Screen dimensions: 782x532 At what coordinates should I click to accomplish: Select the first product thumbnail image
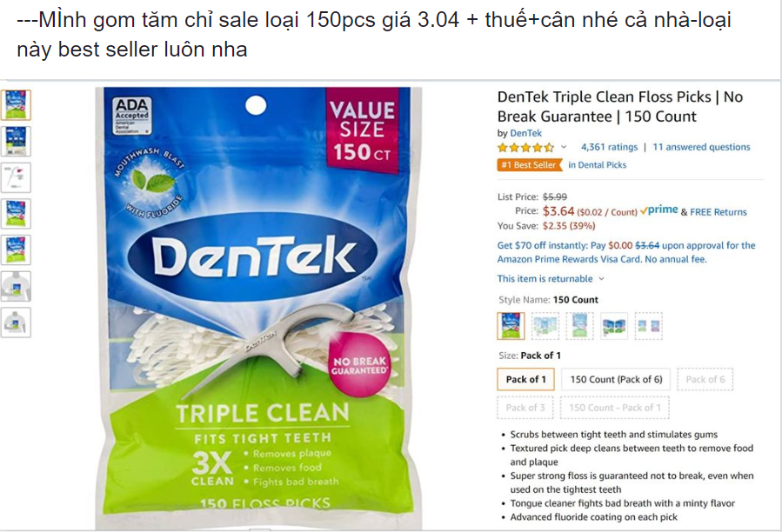16,104
